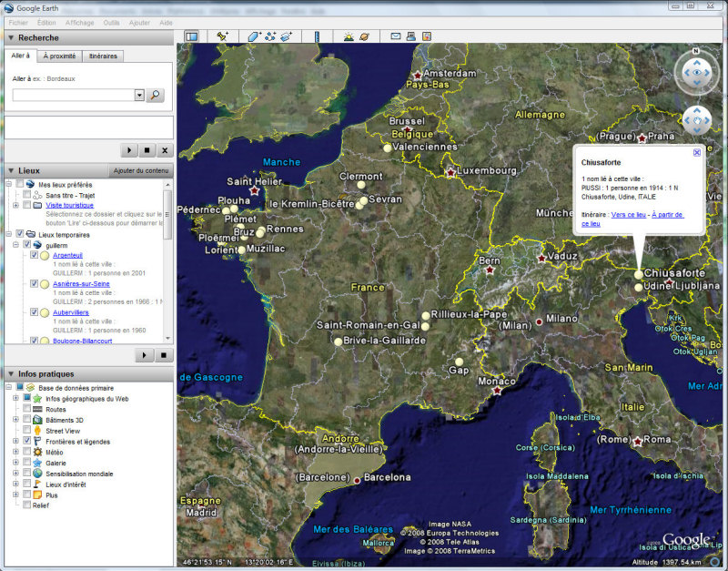Uncheck the Argenteuil placemark checkbox
This screenshot has height=571, width=728.
34,255
